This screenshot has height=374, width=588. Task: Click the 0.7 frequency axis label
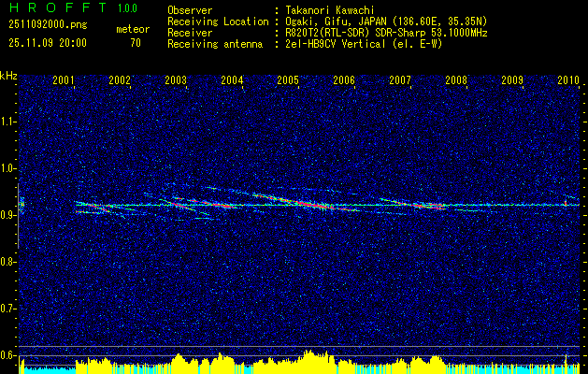[7, 309]
